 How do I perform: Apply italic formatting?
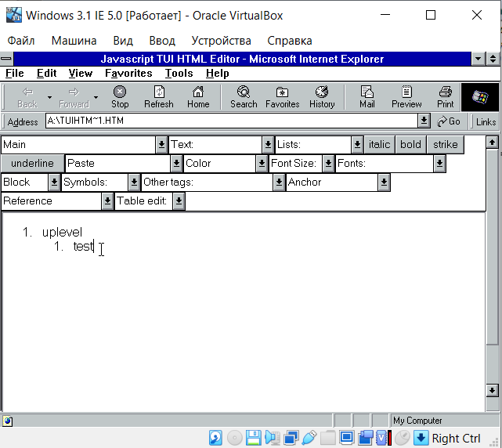(x=379, y=144)
